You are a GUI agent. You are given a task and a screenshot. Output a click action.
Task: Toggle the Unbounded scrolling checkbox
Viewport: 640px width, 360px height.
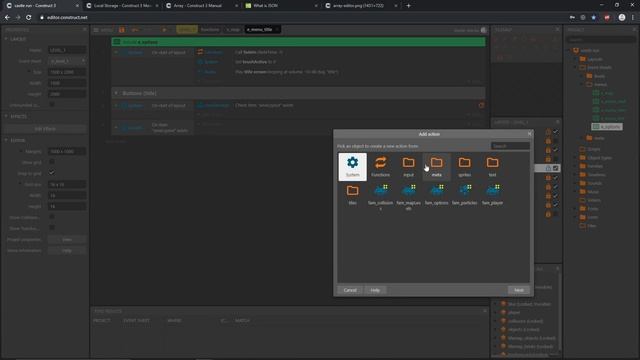tap(52, 105)
